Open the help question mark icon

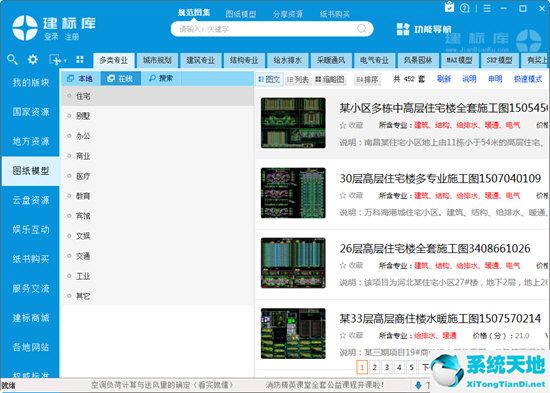465,8
